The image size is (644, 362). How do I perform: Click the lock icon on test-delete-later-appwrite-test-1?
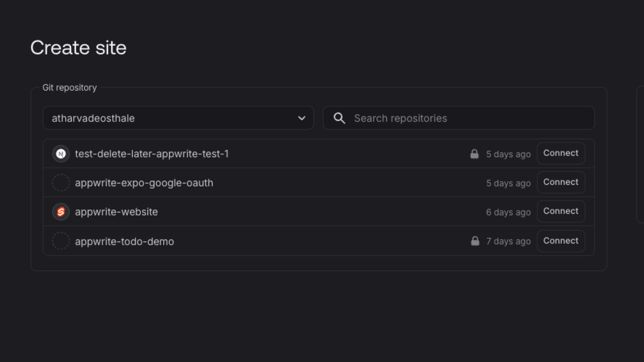coord(474,153)
